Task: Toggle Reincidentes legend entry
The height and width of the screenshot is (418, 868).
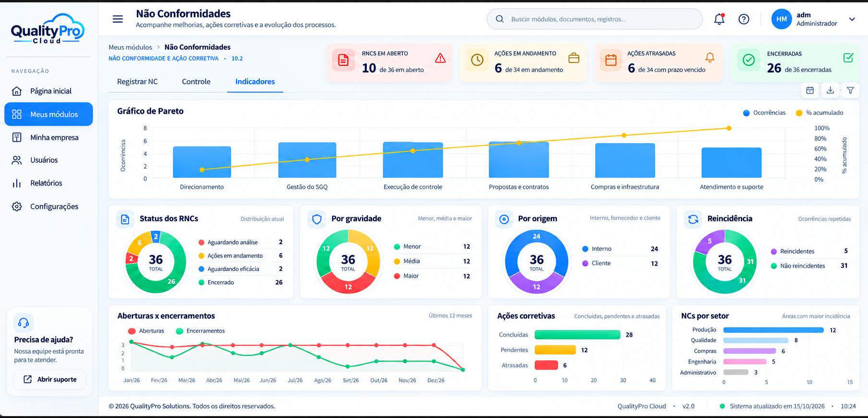Action: [809, 251]
